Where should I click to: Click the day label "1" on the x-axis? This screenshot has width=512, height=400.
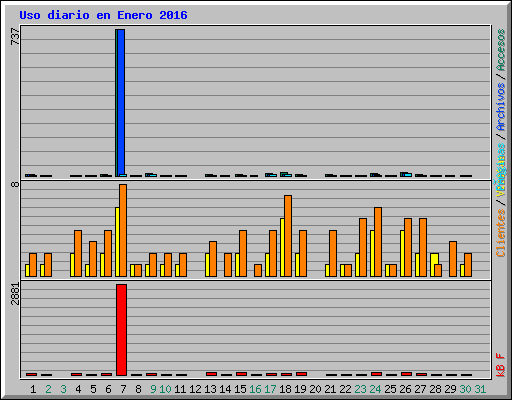pyautogui.click(x=33, y=389)
